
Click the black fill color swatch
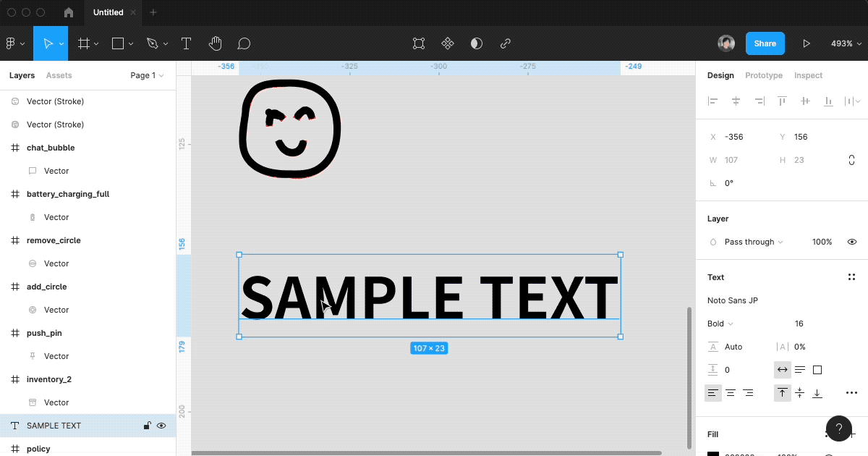pos(713,453)
